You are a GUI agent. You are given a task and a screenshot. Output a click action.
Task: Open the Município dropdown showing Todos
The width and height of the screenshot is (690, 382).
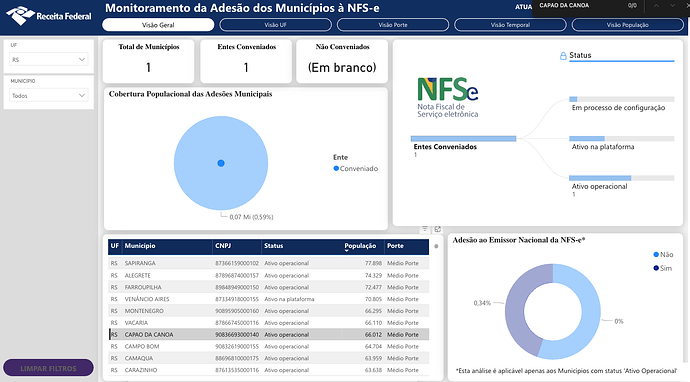click(48, 96)
